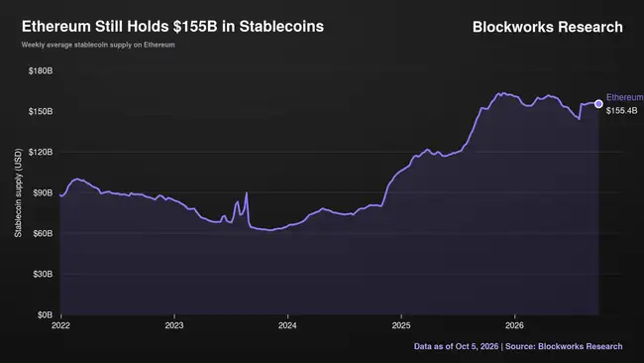
Task: Select the $60B y-axis label
Action: [43, 233]
